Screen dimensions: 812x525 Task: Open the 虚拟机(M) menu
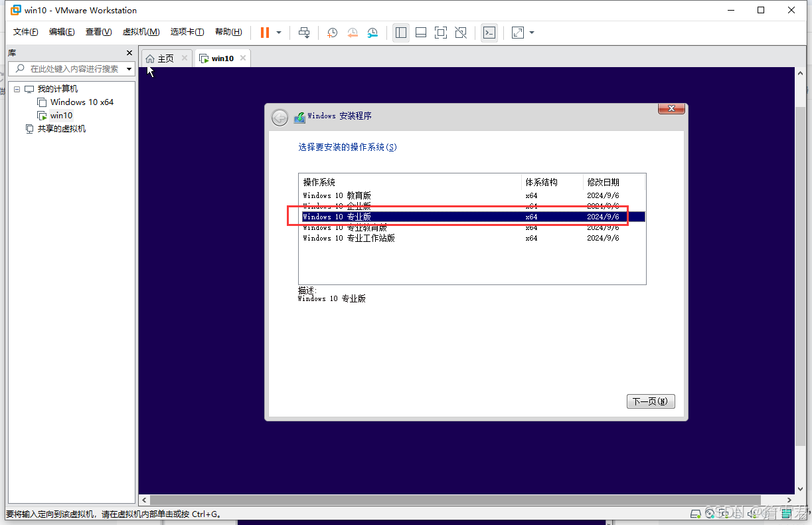[141, 31]
